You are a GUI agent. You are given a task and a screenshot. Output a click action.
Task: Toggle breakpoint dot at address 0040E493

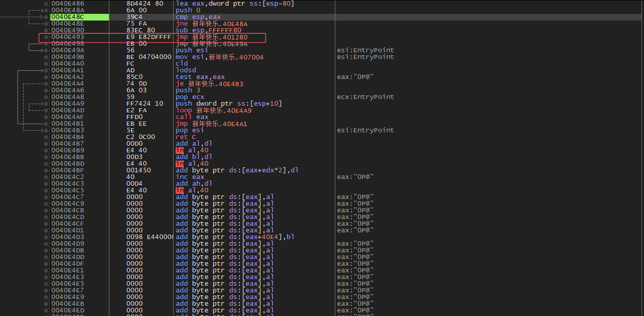click(x=47, y=37)
